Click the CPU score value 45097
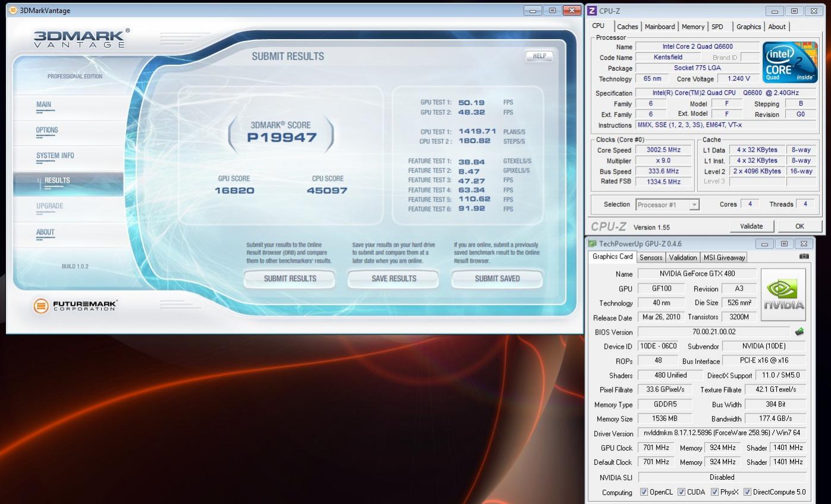The height and width of the screenshot is (504, 831). pyautogui.click(x=327, y=191)
